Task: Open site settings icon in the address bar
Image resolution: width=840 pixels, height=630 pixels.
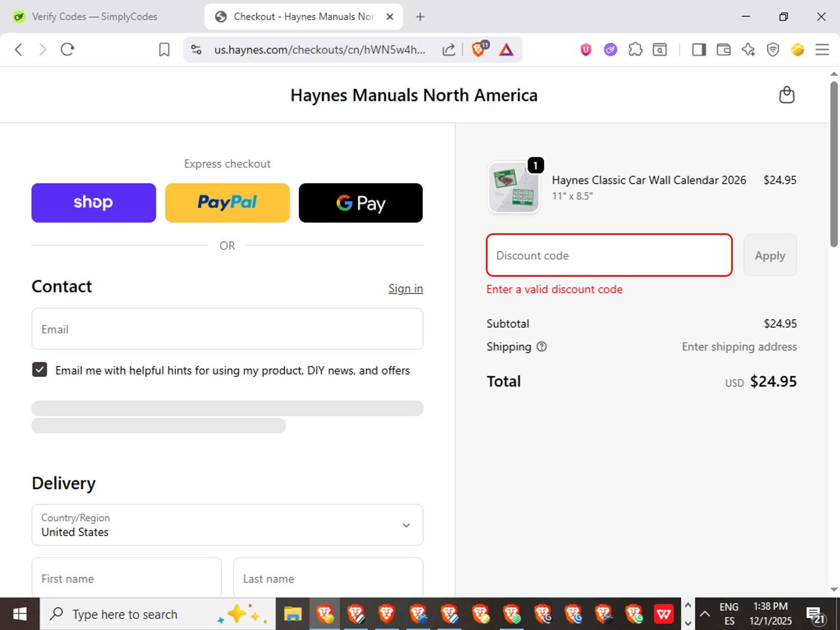Action: (196, 49)
